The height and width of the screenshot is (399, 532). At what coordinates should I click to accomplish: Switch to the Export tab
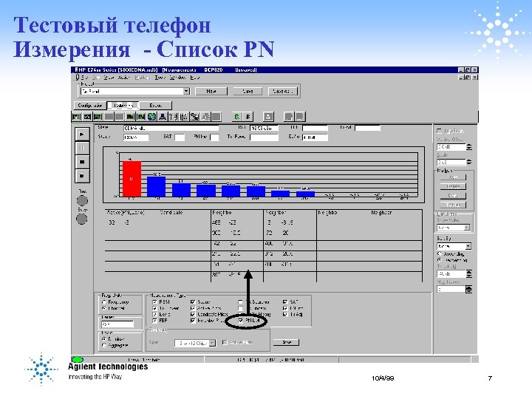click(x=156, y=106)
